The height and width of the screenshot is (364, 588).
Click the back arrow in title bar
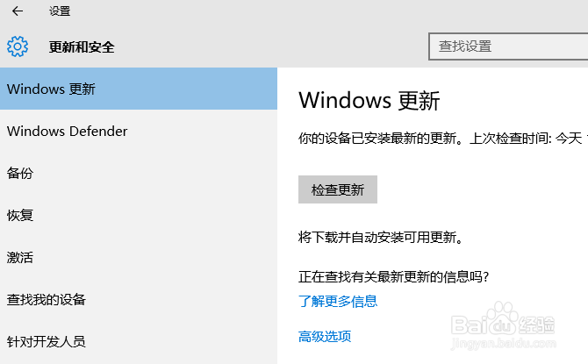pyautogui.click(x=18, y=11)
